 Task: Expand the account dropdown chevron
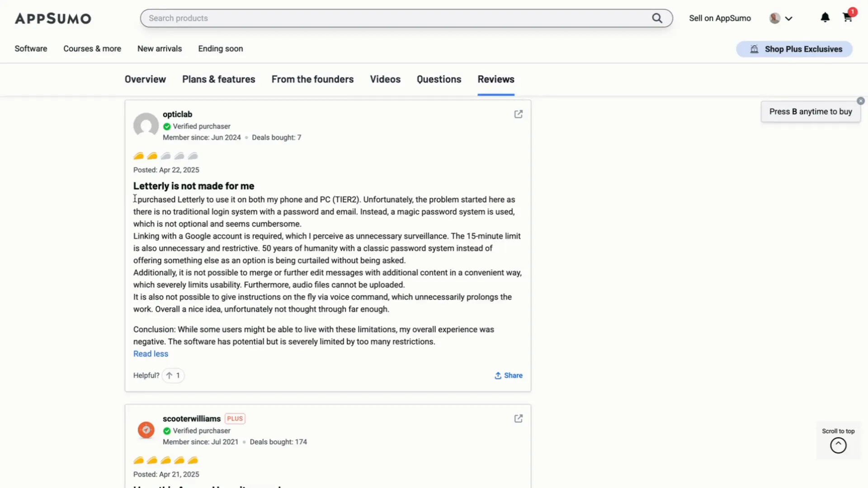(x=789, y=19)
